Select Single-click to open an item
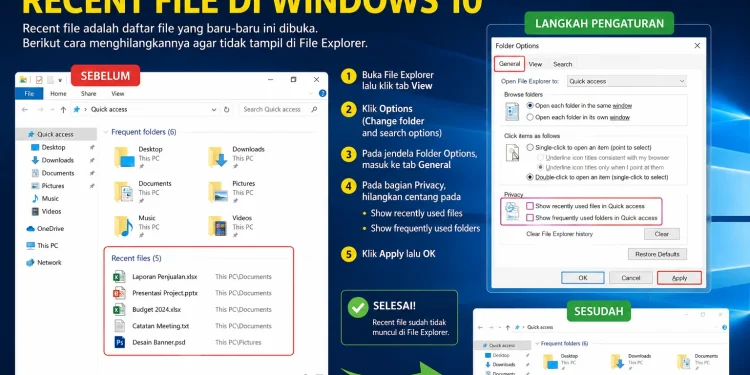Viewport: 750px width, 375px height. coord(530,147)
